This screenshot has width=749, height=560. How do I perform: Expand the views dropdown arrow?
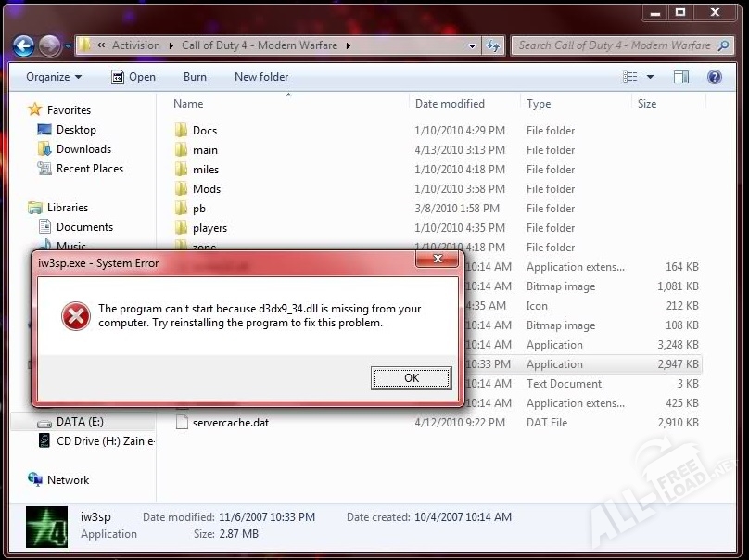tap(651, 77)
